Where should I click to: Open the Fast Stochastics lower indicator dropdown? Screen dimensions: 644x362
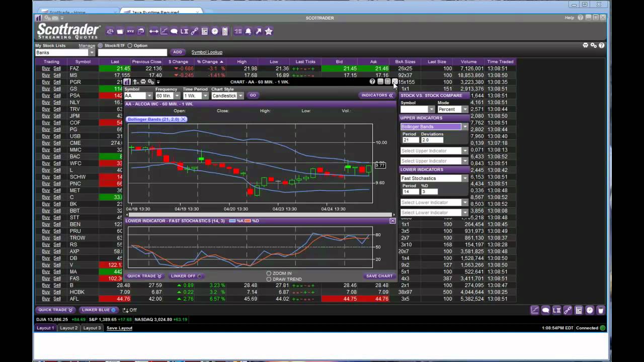[x=465, y=178]
